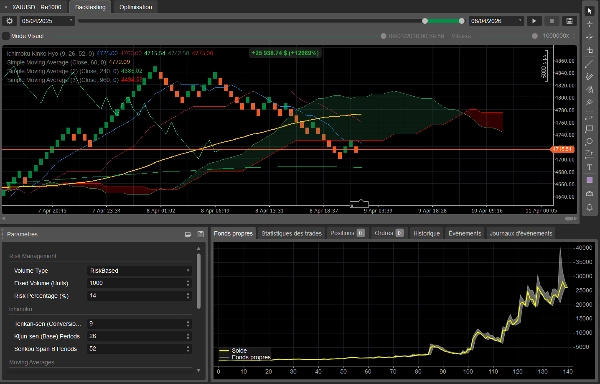Click Parameters panel scroll down arrow

(x=199, y=370)
